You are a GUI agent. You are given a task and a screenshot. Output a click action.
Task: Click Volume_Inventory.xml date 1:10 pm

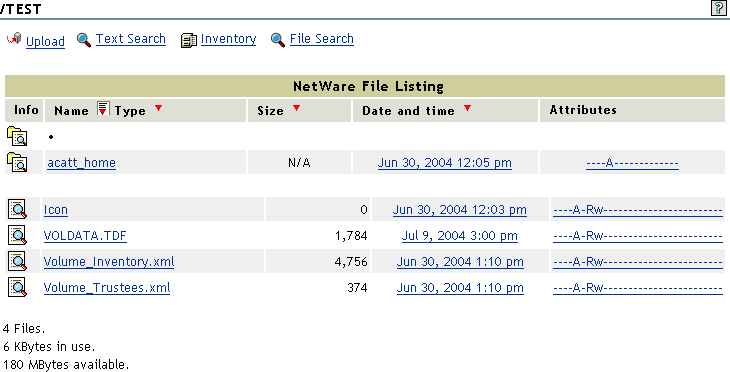pos(460,262)
